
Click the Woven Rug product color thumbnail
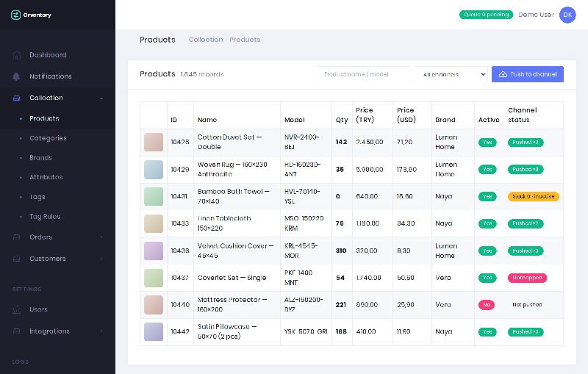tap(154, 170)
